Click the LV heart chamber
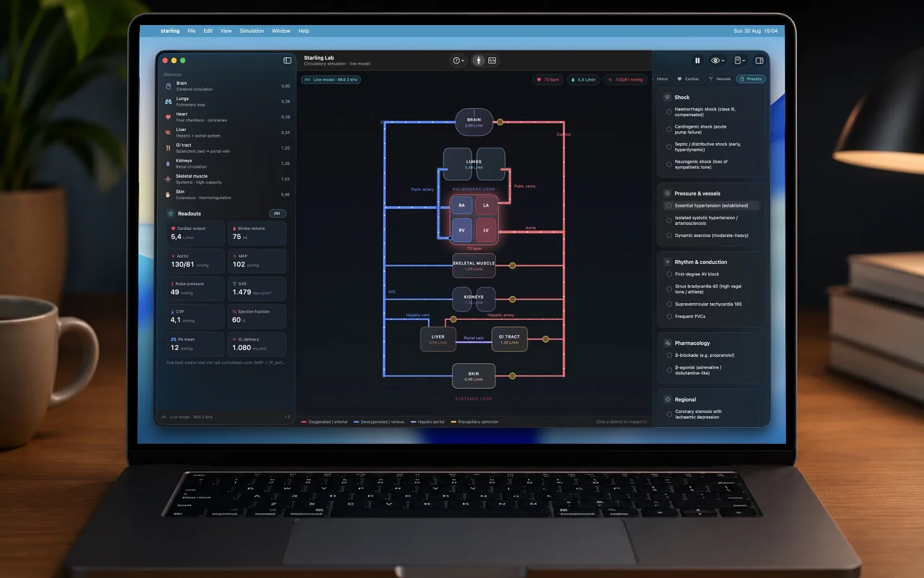 [x=486, y=230]
